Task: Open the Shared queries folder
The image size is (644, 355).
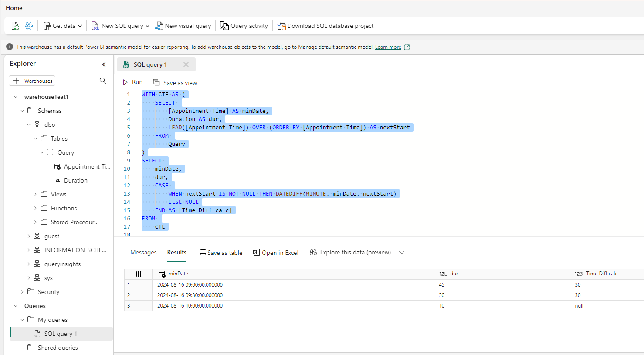Action: tap(58, 348)
